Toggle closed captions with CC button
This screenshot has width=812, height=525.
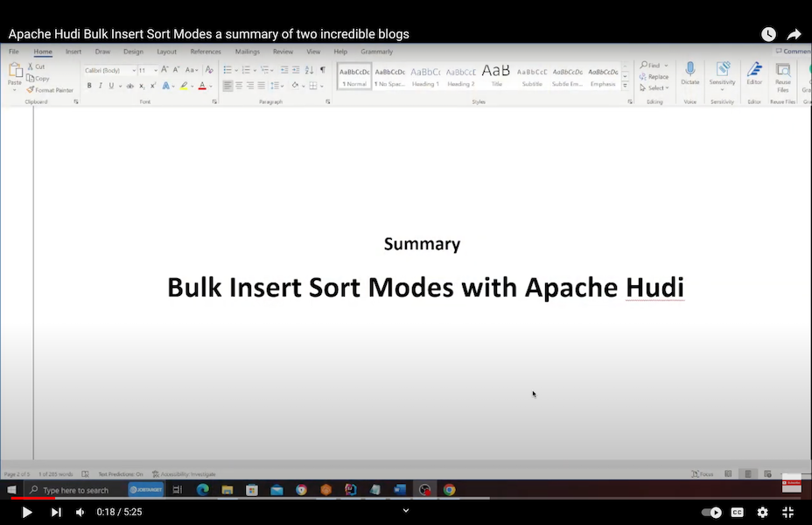coord(738,512)
